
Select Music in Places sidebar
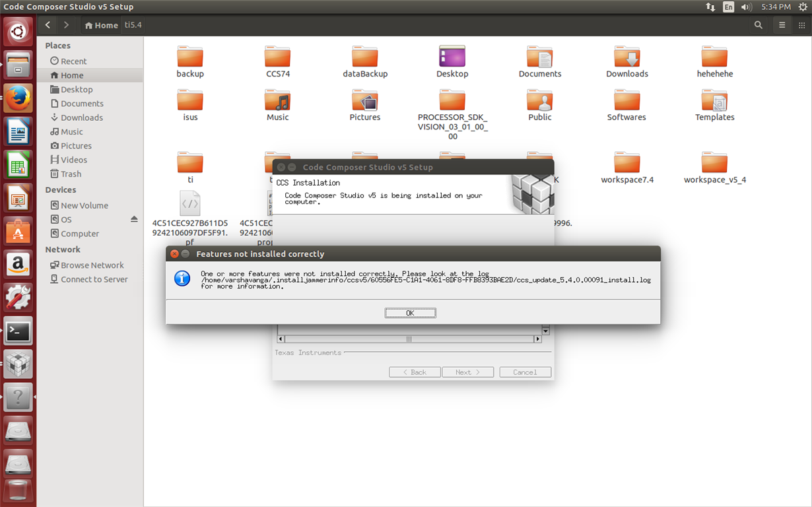(90, 131)
